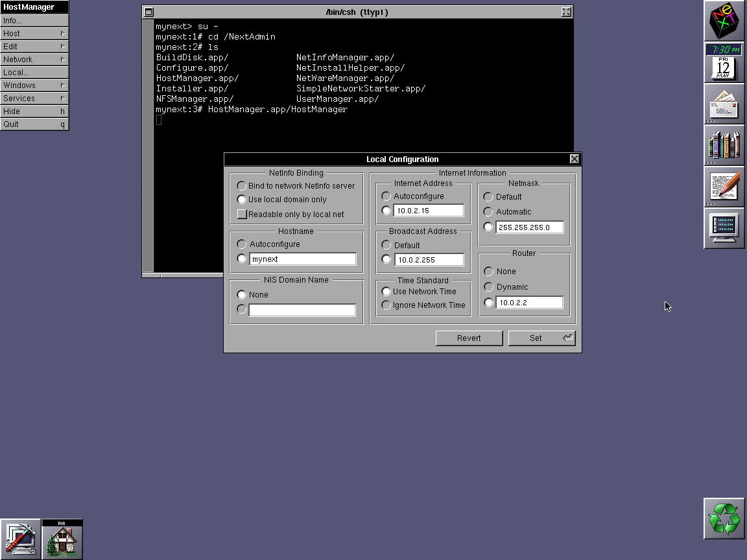Choose Ignore Network Time
Screen dimensions: 747x560
[x=386, y=305]
